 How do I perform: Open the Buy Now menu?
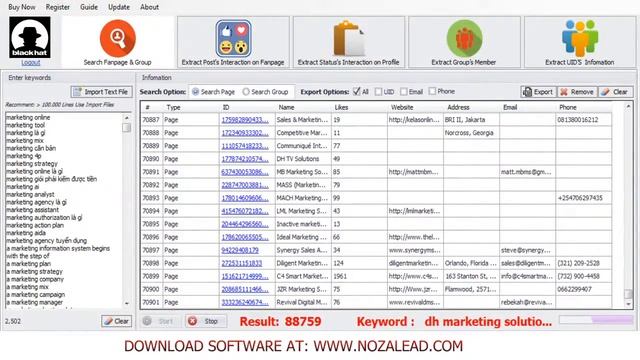[22, 7]
